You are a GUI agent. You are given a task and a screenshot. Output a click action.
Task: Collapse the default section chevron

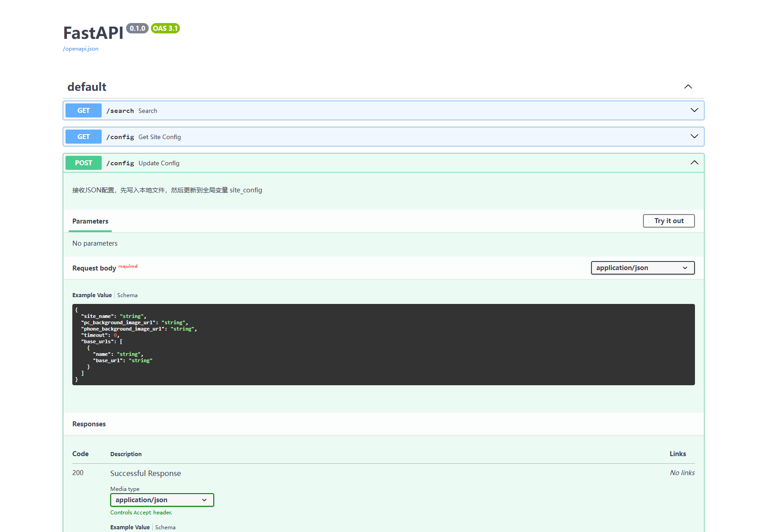[688, 87]
